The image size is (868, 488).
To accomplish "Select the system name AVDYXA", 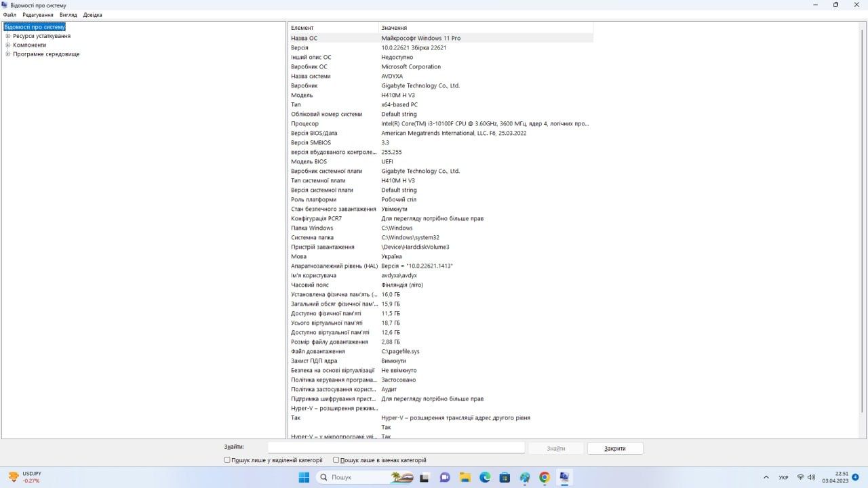I will point(392,76).
